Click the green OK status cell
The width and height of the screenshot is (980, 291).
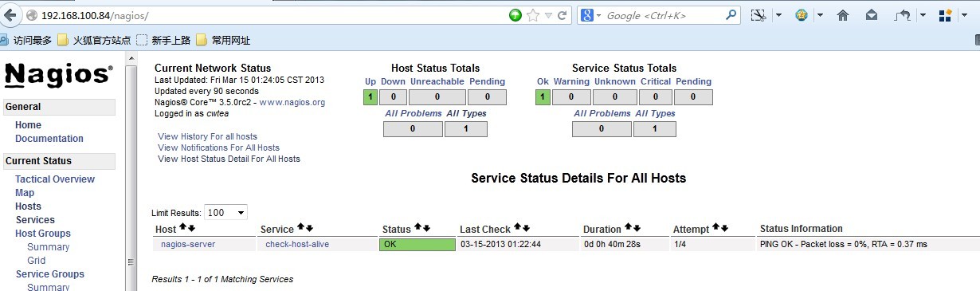click(x=417, y=244)
